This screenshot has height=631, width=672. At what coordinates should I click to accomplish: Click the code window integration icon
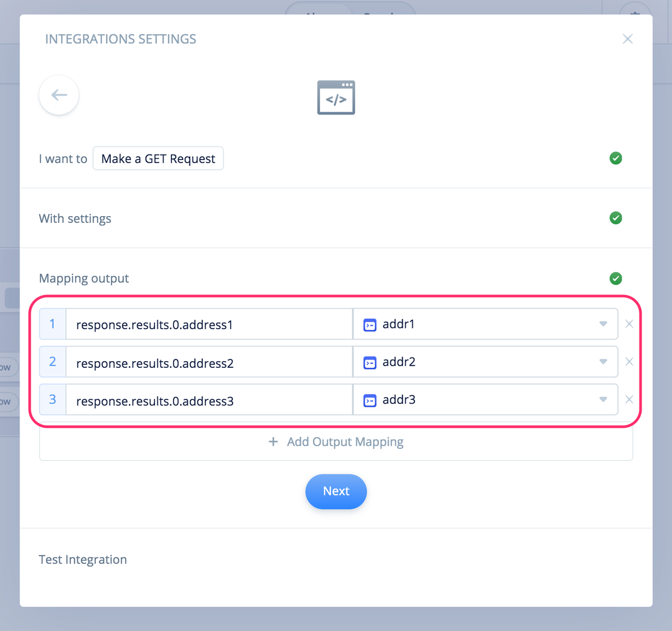click(x=336, y=97)
